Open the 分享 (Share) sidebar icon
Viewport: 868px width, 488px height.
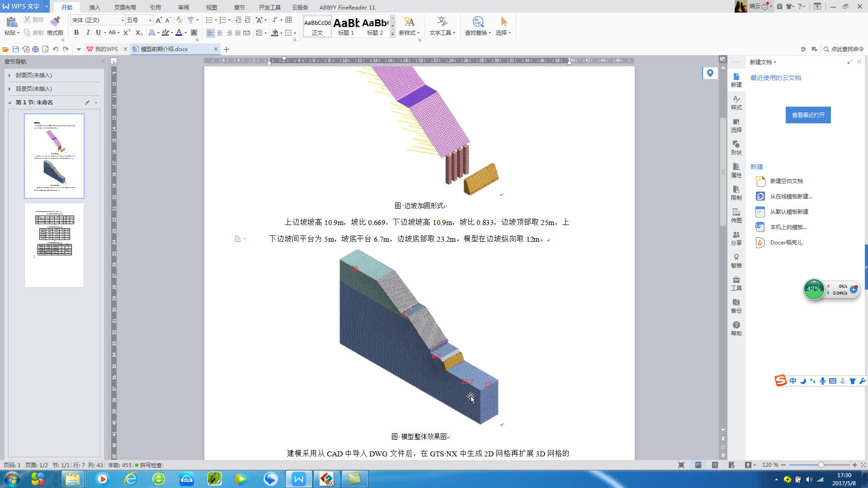coord(736,238)
